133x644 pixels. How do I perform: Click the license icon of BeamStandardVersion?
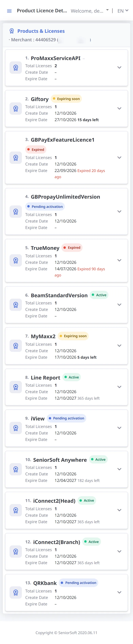click(16, 305)
